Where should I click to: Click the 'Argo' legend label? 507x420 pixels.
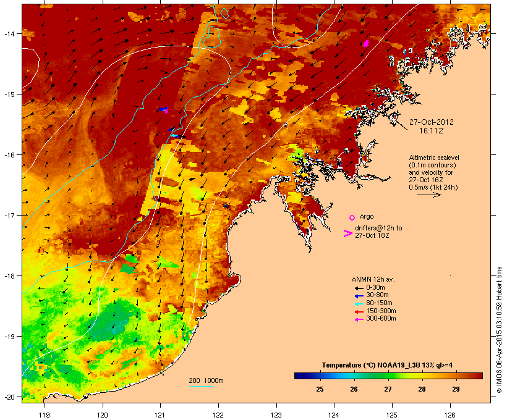367,216
